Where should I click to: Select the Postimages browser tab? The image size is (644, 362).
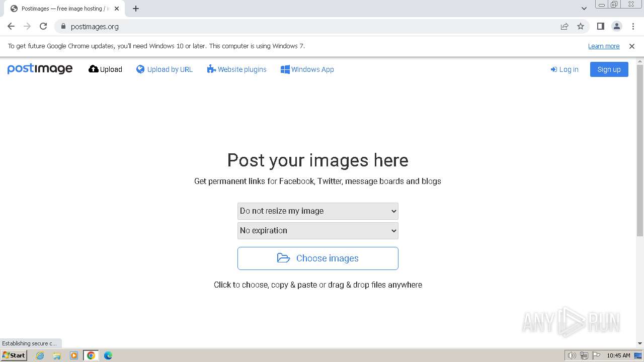64,9
